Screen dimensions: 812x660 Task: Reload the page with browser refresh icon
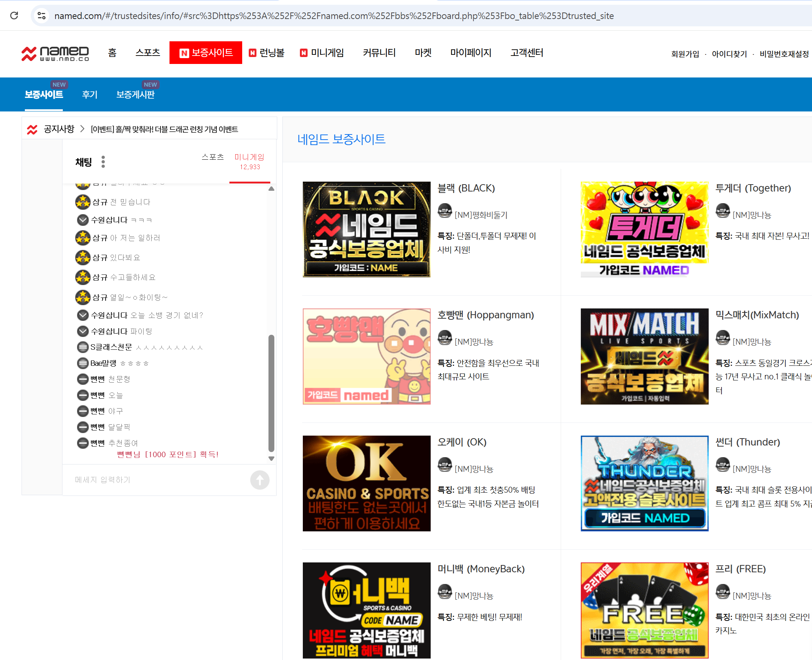tap(14, 16)
